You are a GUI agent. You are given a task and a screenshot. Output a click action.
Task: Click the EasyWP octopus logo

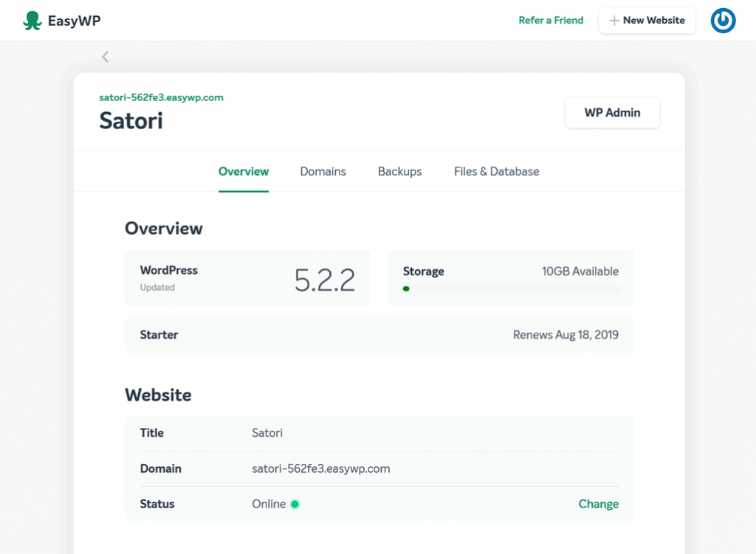31,20
